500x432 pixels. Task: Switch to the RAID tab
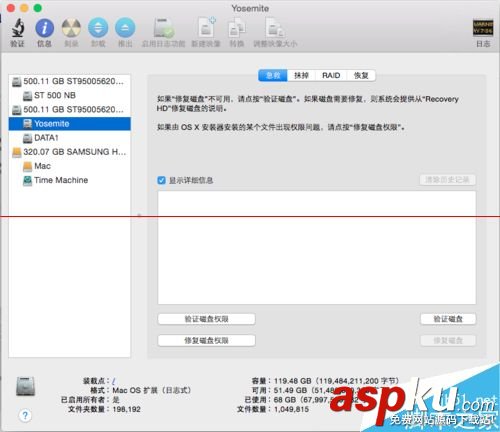click(331, 75)
